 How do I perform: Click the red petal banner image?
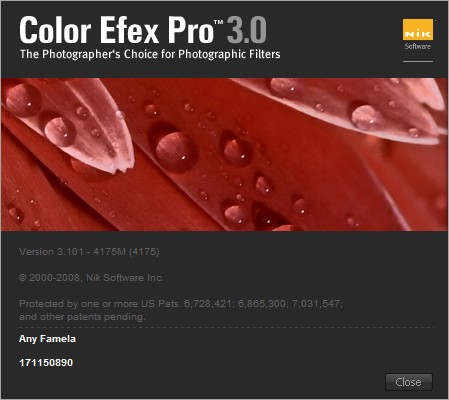[224, 154]
